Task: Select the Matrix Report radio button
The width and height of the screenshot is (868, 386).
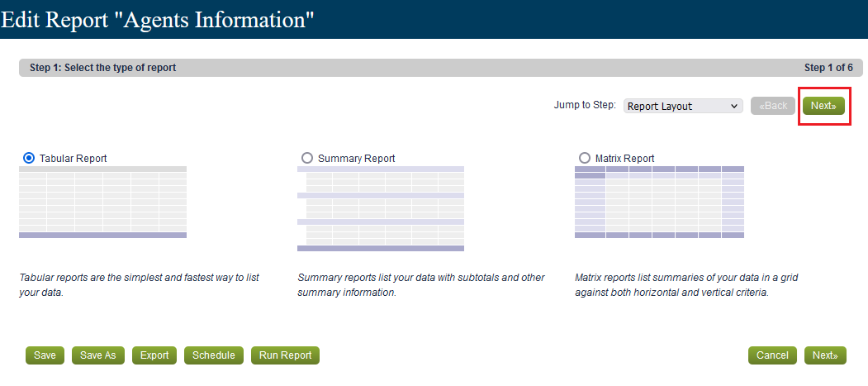Action: [585, 159]
